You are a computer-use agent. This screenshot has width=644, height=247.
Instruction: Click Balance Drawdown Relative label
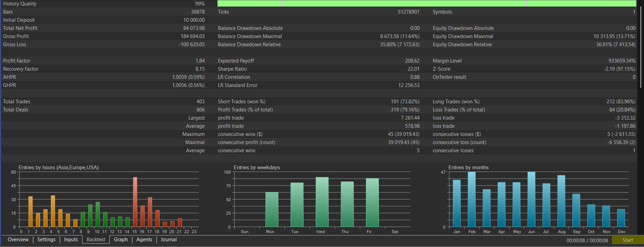click(249, 45)
